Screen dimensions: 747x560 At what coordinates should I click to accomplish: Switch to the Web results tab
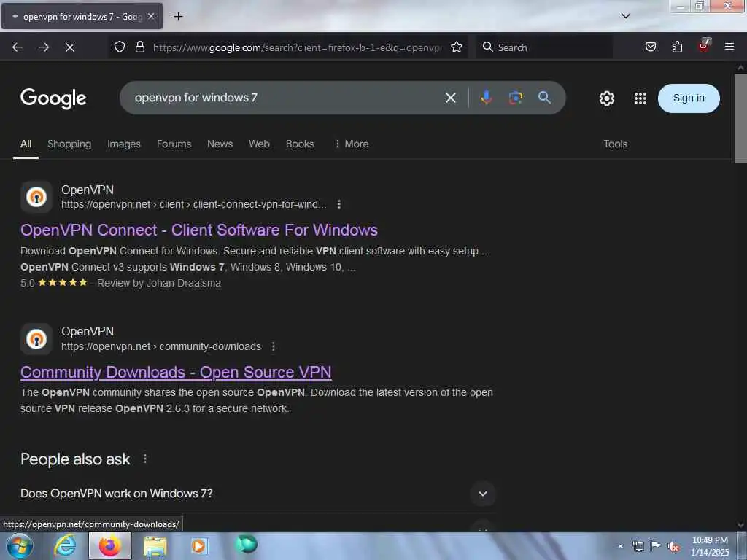259,144
